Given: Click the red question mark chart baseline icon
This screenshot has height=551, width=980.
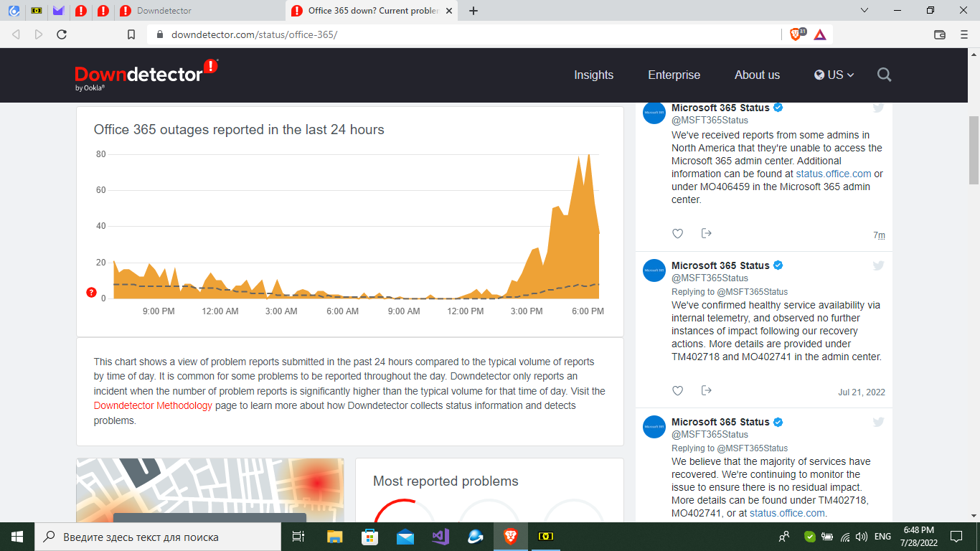Looking at the screenshot, I should (x=91, y=292).
